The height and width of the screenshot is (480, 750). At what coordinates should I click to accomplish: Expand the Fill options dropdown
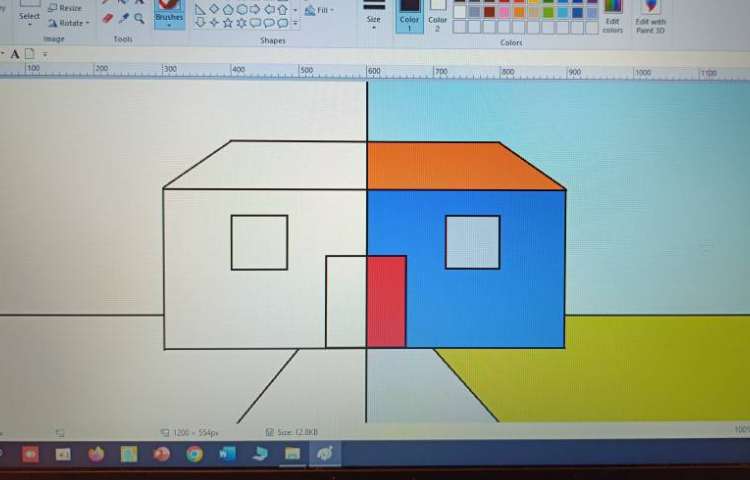320,10
